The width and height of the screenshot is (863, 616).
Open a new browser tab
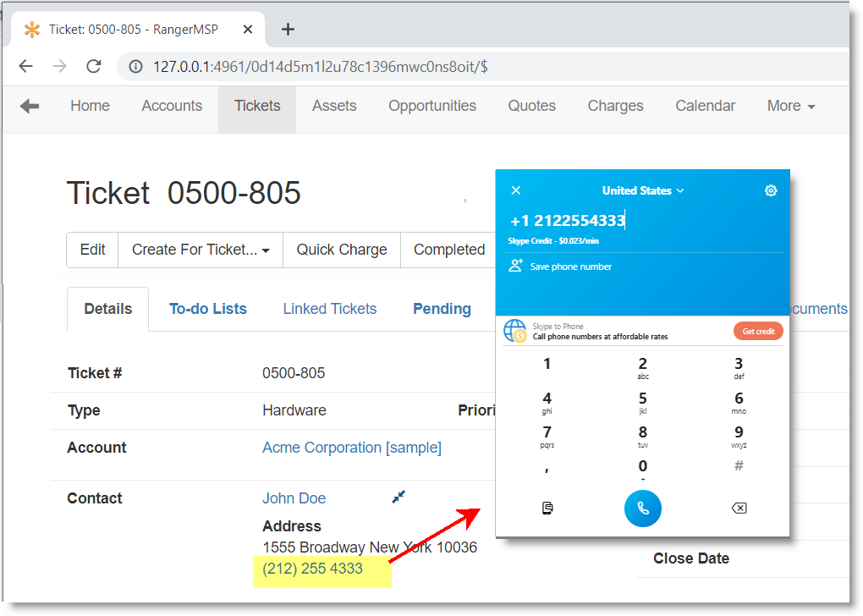tap(288, 30)
